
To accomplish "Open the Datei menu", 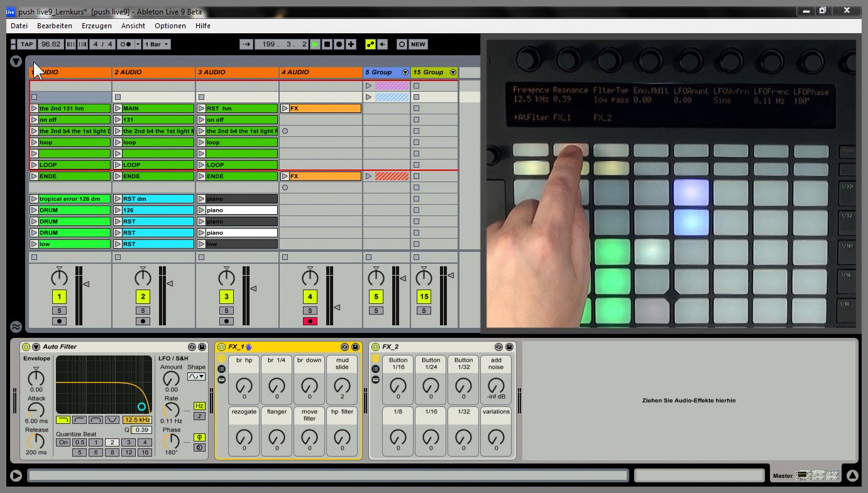I will (19, 26).
